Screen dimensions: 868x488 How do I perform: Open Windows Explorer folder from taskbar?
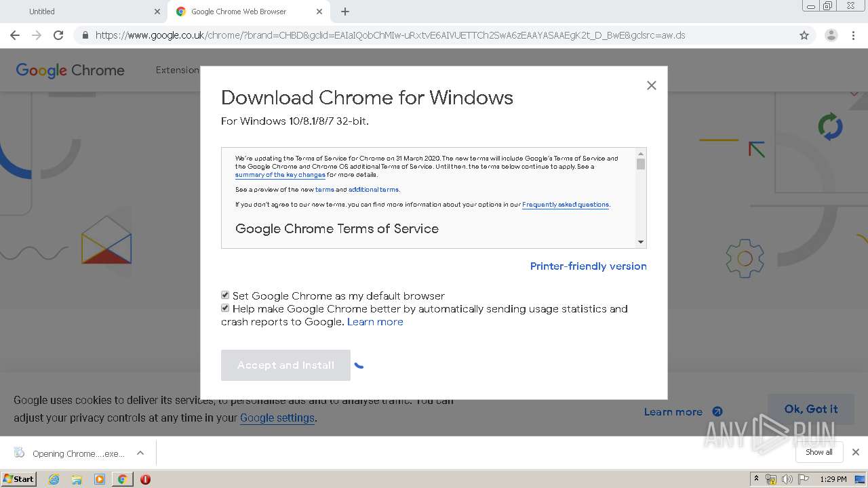pos(77,479)
